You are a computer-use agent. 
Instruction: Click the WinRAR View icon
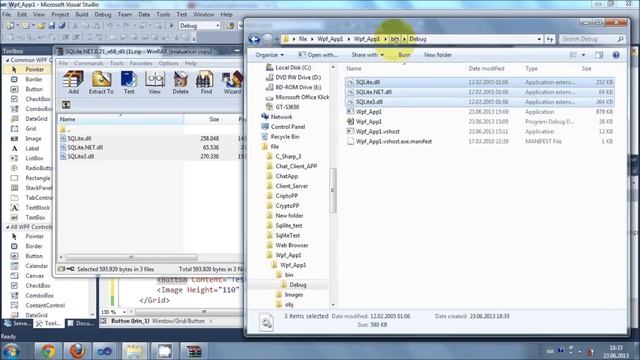[x=154, y=82]
